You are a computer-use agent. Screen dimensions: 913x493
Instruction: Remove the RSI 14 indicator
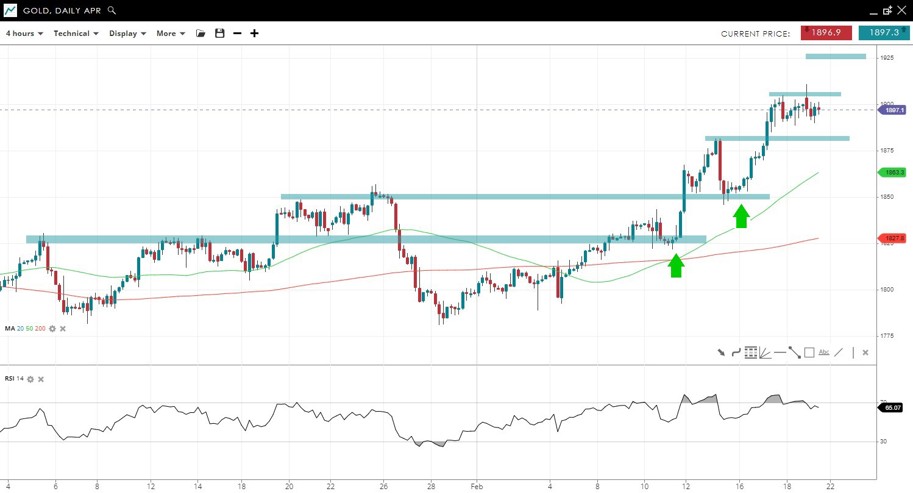[x=41, y=379]
